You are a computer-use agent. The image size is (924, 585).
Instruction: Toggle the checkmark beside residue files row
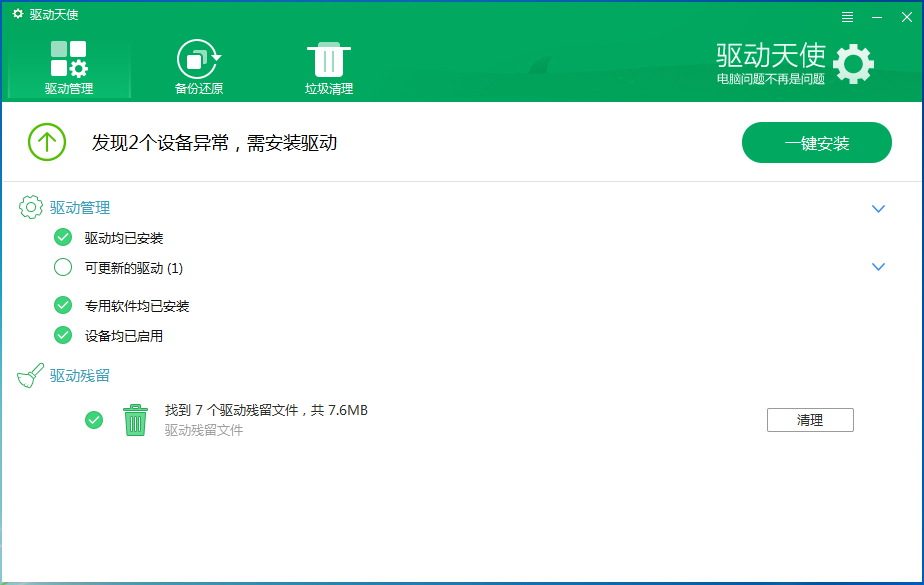[94, 420]
